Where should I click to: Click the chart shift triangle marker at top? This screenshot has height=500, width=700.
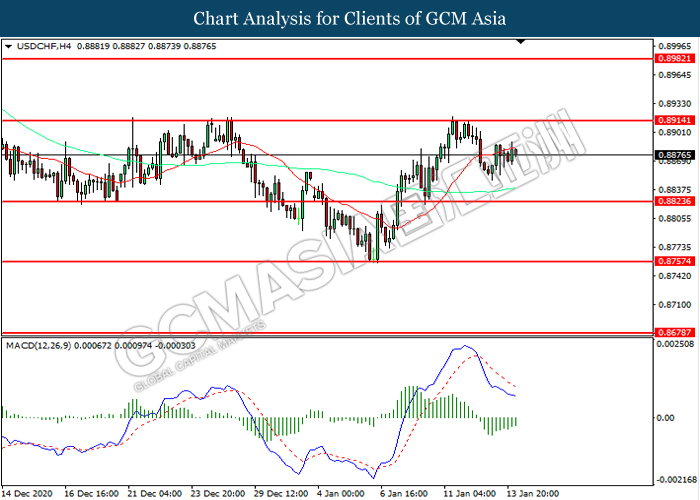pyautogui.click(x=521, y=43)
